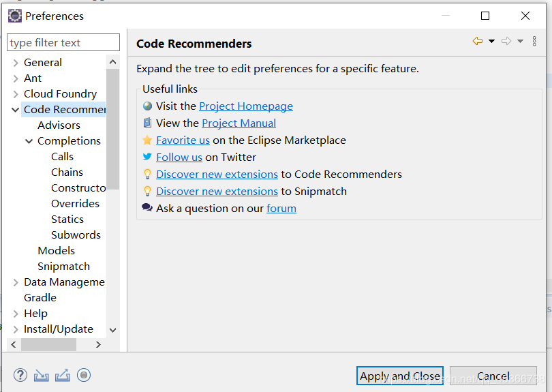This screenshot has height=392, width=552.
Task: Click the forward navigation arrow icon
Action: [x=506, y=42]
